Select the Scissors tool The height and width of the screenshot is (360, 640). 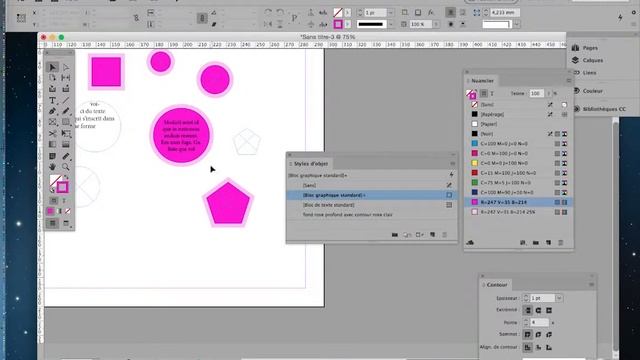[x=52, y=133]
